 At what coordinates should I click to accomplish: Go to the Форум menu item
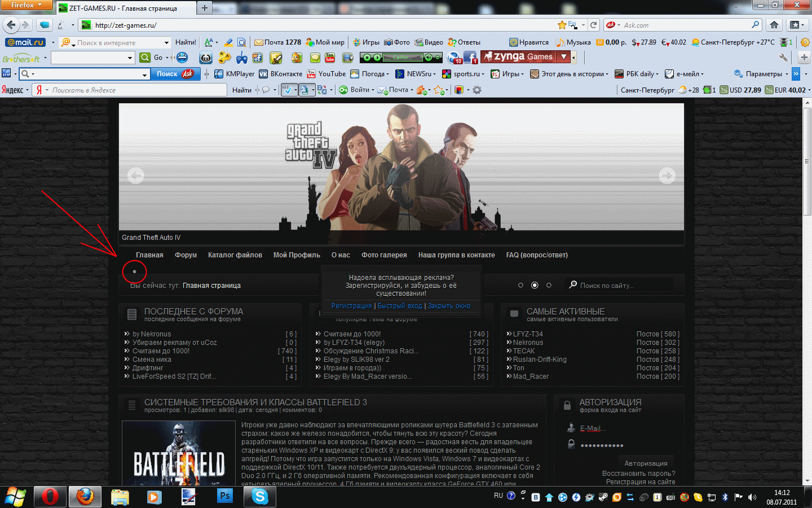click(x=186, y=255)
